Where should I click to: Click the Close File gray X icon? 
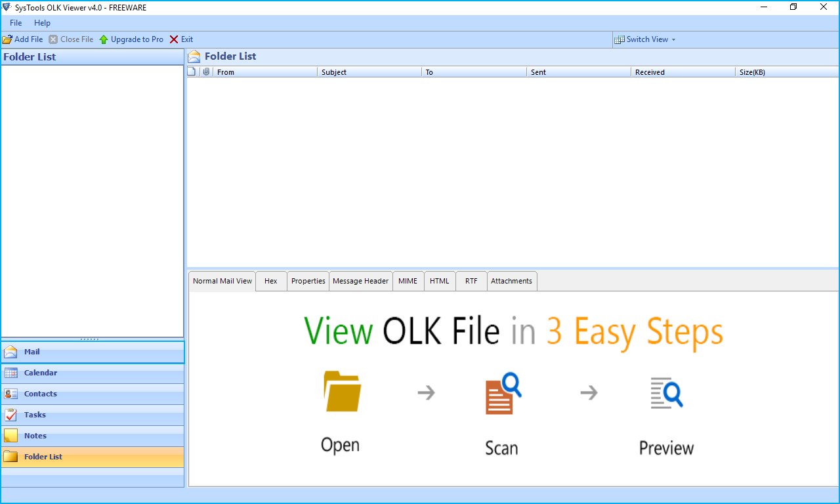click(x=53, y=39)
